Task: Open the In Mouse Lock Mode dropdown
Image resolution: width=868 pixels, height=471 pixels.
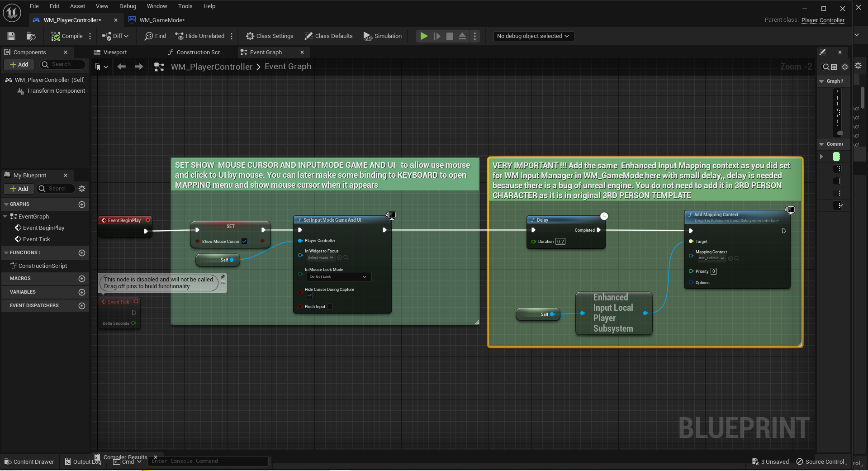Action: click(x=339, y=277)
